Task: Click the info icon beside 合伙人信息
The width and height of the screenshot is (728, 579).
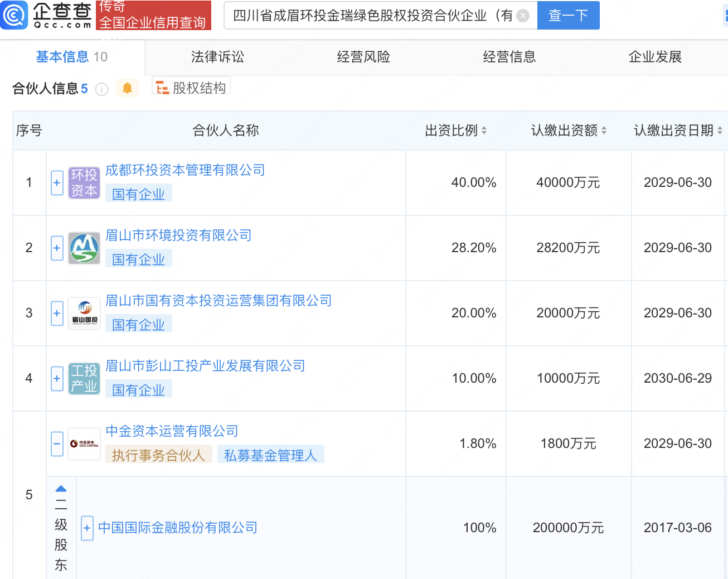Action: point(101,89)
